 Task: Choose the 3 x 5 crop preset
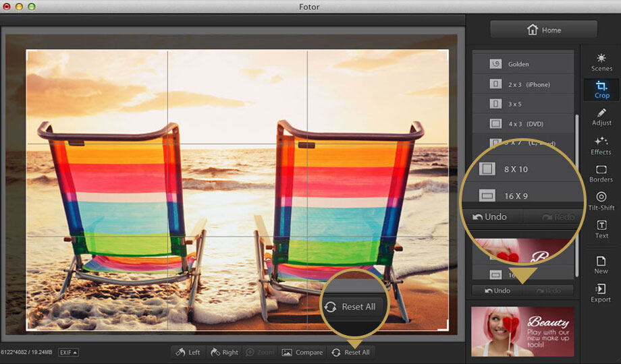(522, 104)
